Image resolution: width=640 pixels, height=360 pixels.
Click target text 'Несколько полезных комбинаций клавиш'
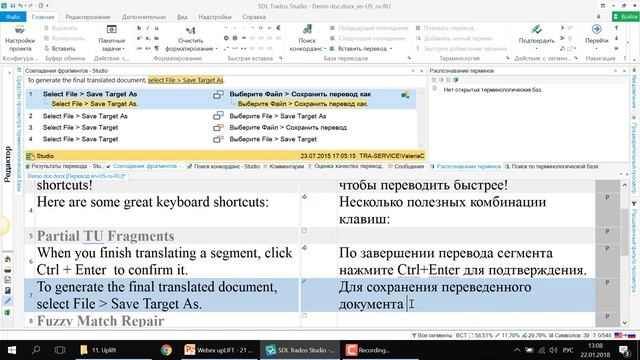[x=442, y=211]
